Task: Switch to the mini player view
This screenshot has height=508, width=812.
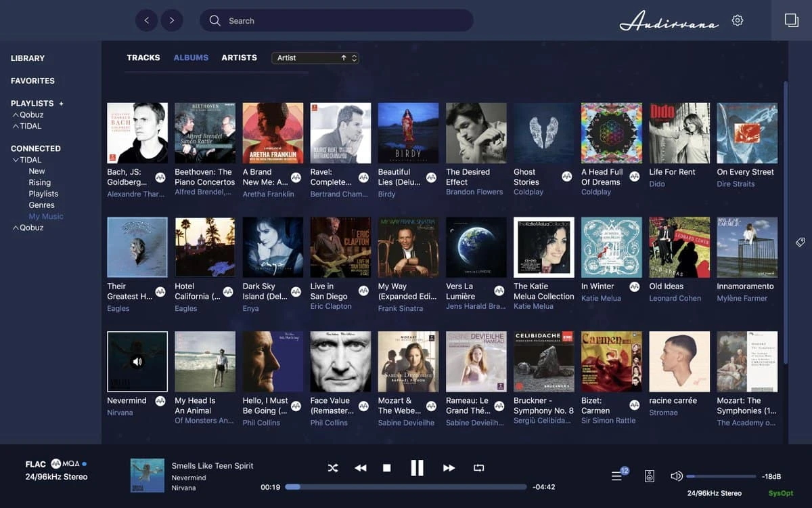Action: point(792,20)
